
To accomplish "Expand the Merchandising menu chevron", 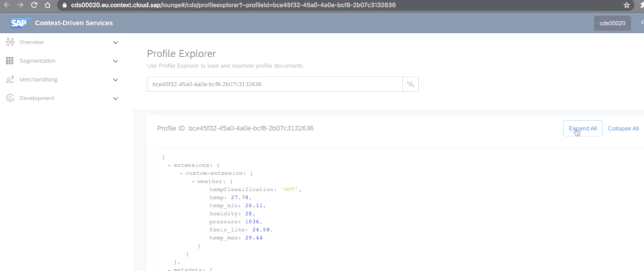I will pyautogui.click(x=115, y=80).
